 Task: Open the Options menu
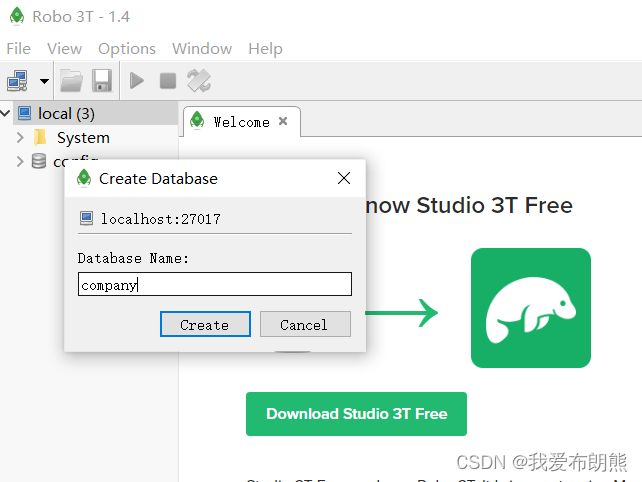tap(127, 48)
